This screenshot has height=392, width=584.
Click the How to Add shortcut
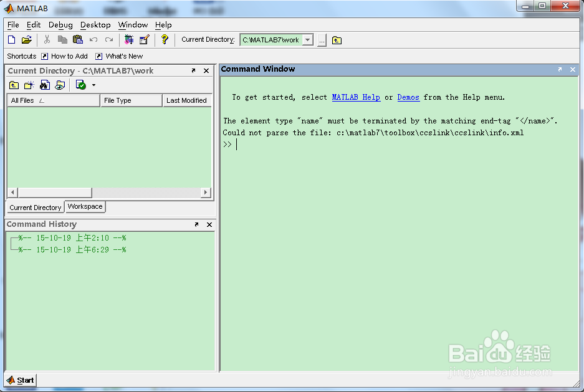[x=64, y=56]
